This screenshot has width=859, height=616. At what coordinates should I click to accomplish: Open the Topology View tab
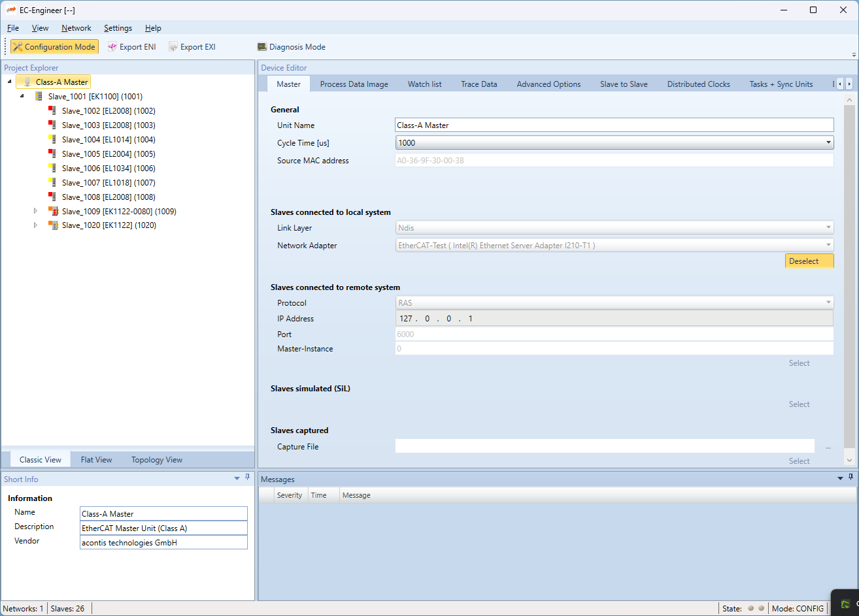[x=157, y=460]
